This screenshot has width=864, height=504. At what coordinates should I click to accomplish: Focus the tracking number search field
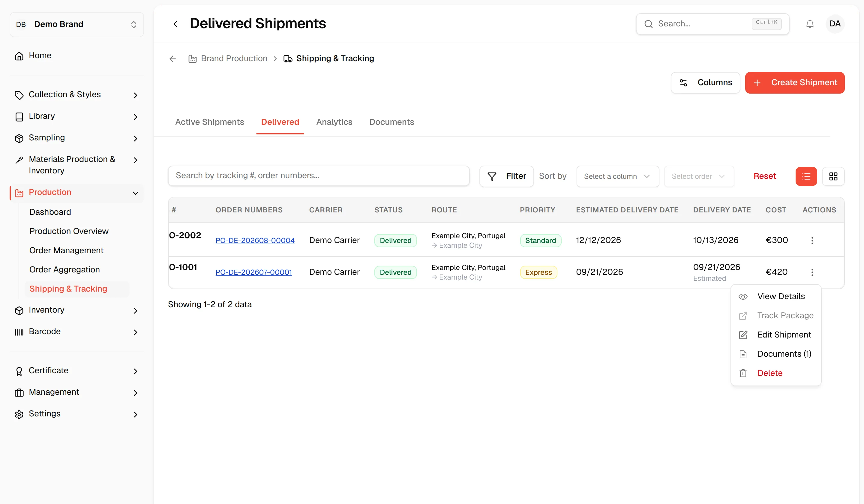click(x=319, y=176)
